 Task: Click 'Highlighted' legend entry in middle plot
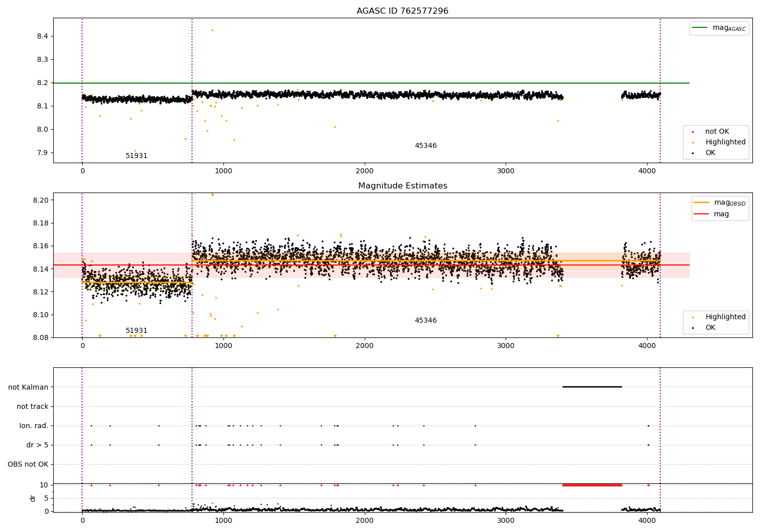[719, 317]
